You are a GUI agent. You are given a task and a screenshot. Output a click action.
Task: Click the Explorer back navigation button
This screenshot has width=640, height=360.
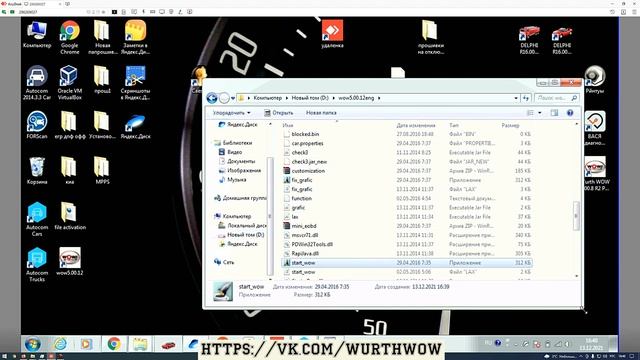point(212,98)
